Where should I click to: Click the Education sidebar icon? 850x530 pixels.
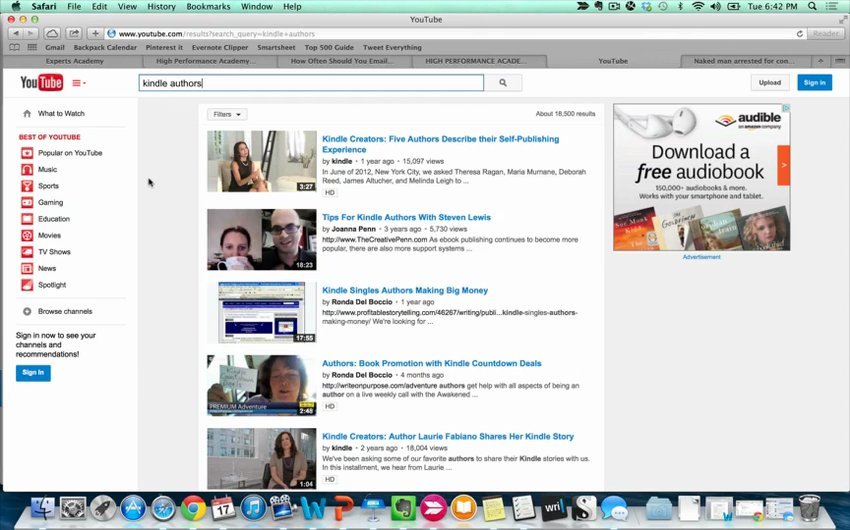pyautogui.click(x=27, y=219)
